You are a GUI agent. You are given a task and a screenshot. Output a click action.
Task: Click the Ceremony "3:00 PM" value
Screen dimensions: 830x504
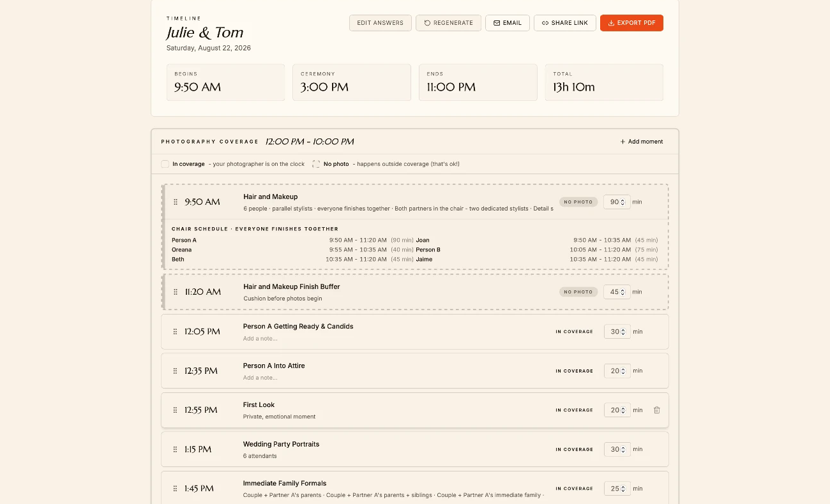[x=325, y=87]
